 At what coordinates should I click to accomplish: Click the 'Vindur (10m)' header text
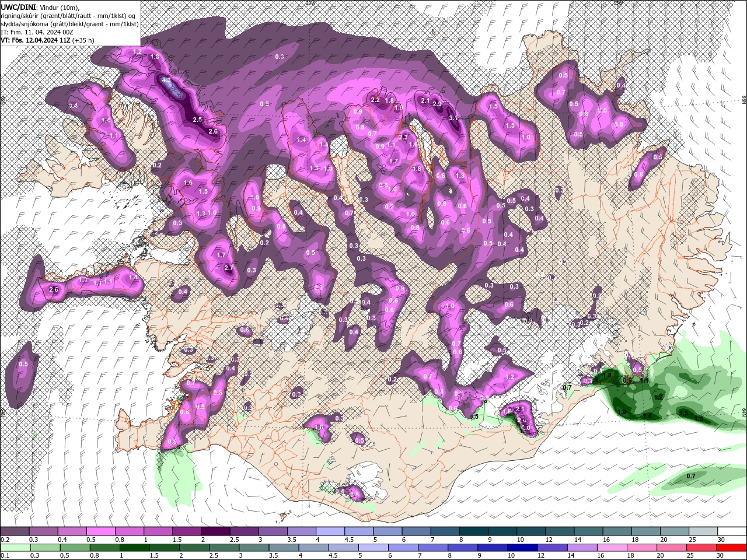(x=60, y=7)
